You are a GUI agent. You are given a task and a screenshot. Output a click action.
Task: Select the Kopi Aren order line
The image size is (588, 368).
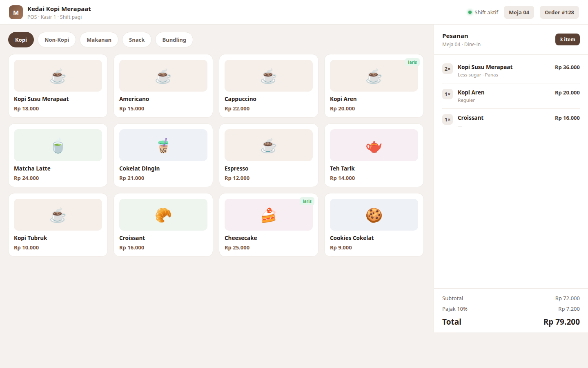(x=511, y=96)
